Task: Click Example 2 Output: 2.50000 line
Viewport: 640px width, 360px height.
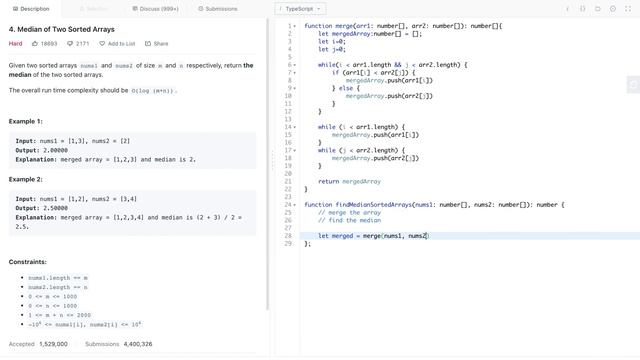Action: coord(42,208)
